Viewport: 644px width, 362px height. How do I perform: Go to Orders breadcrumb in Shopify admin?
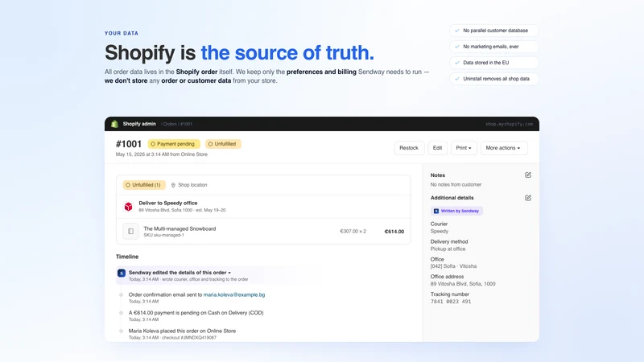click(170, 124)
